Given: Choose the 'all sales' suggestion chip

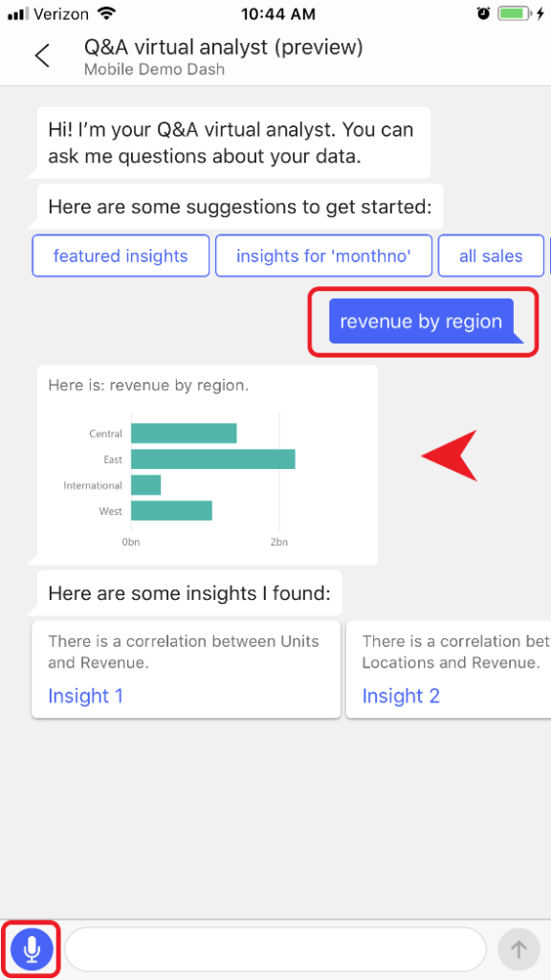Looking at the screenshot, I should pos(491,256).
